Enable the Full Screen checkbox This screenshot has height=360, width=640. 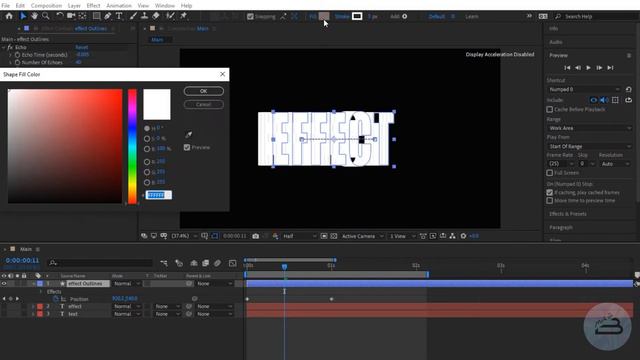point(550,173)
